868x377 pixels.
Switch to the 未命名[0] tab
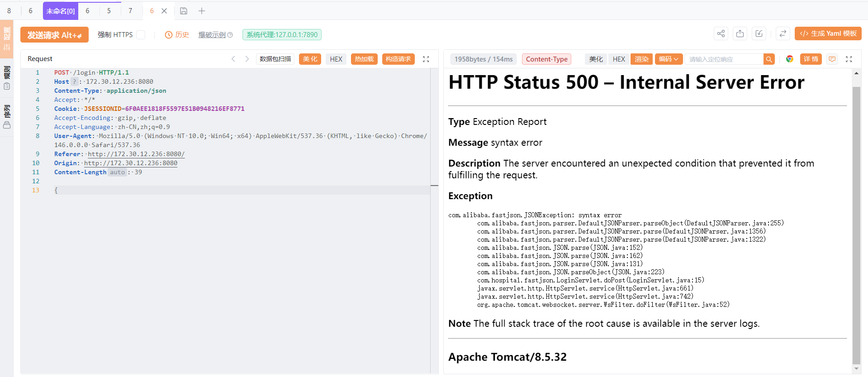pyautogui.click(x=61, y=11)
